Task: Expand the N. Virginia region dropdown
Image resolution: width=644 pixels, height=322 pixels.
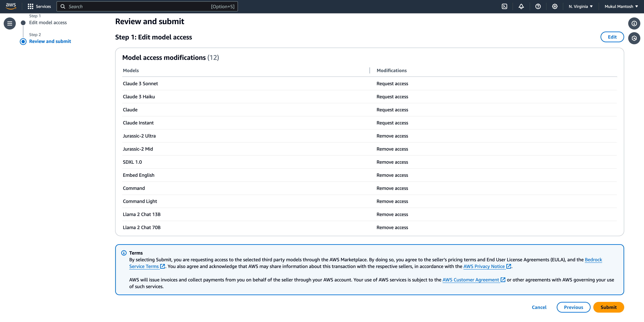Action: 581,7
